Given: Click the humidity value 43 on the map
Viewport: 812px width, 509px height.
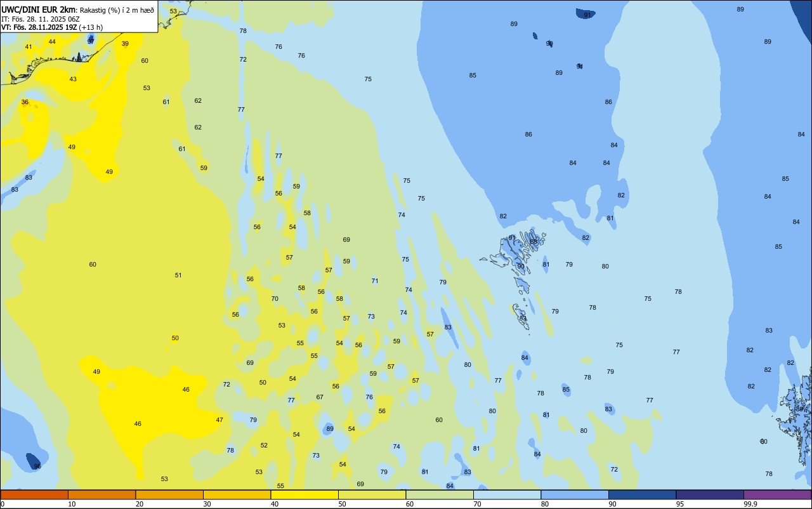Looking at the screenshot, I should tap(73, 79).
